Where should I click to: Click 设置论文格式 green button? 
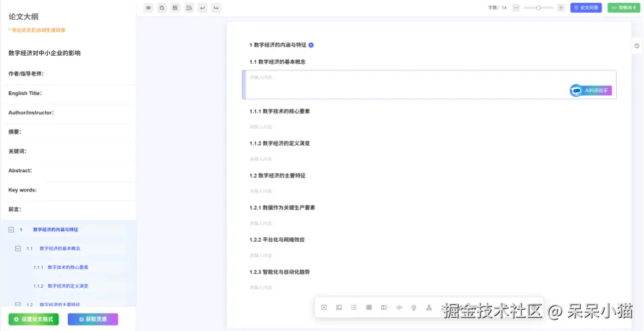(x=34, y=319)
